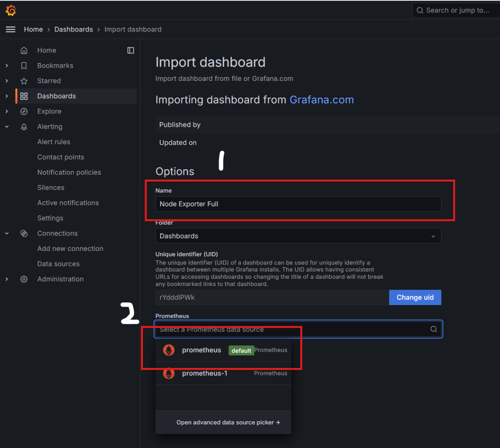The width and height of the screenshot is (500, 448).
Task: Collapse the Alerting section chevron
Action: tap(7, 127)
